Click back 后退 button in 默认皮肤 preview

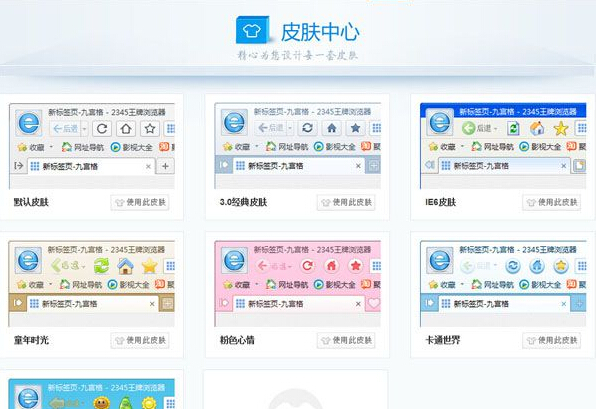(65, 129)
